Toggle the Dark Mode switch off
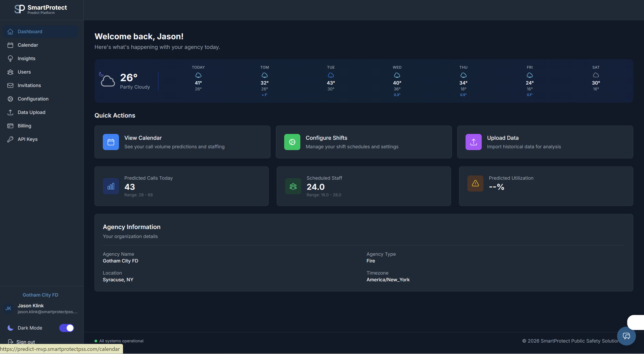This screenshot has width=644, height=354. coord(66,328)
